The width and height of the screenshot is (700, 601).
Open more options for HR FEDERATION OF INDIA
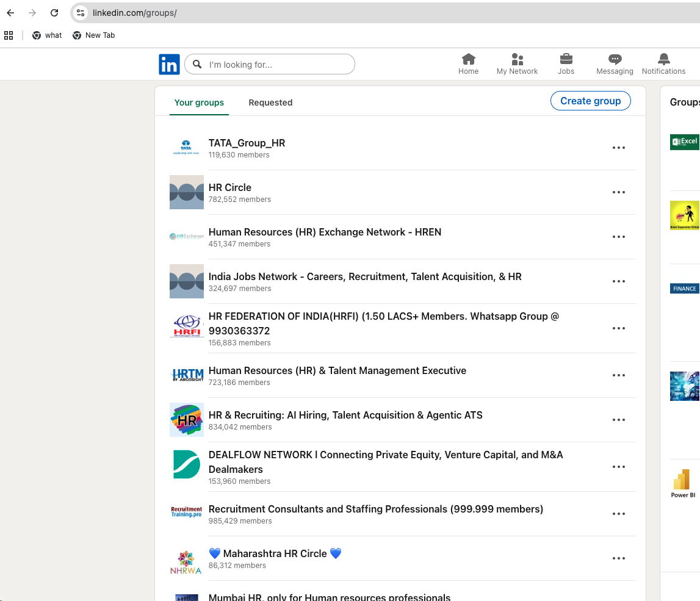(619, 328)
